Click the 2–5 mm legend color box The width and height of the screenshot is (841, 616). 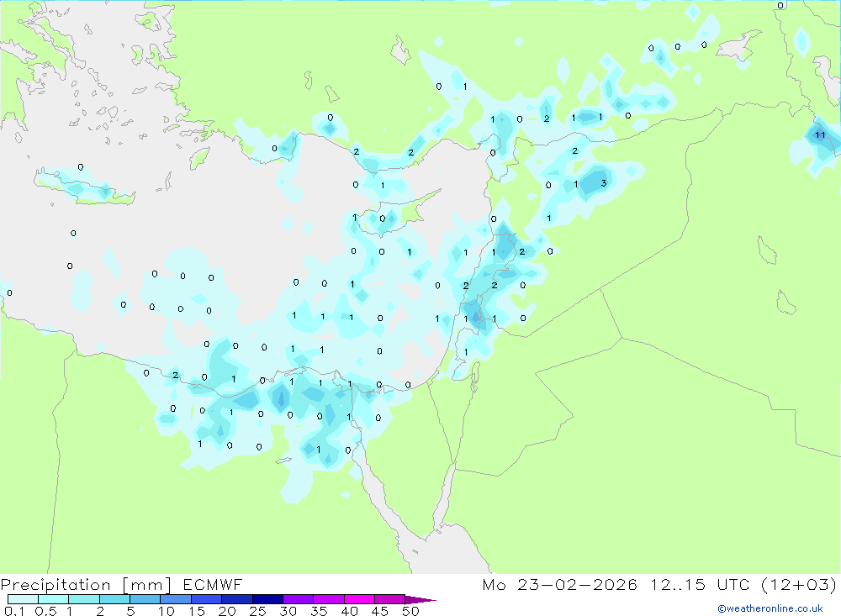point(114,599)
